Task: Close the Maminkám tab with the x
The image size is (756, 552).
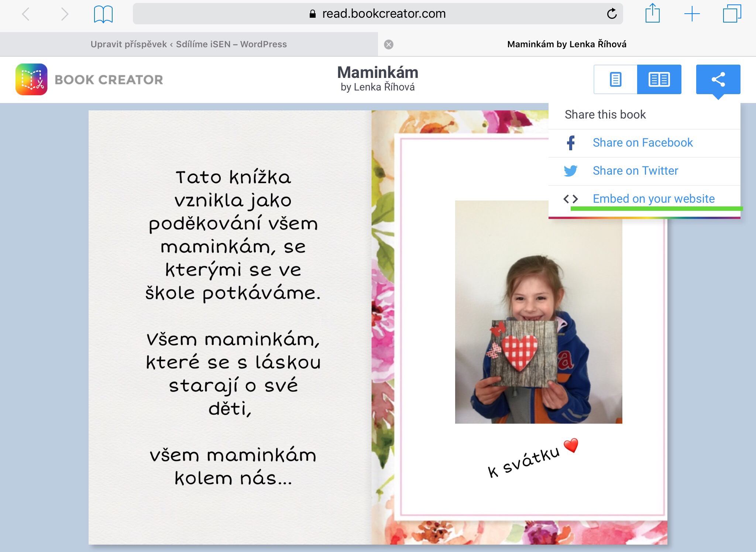Action: (x=388, y=44)
